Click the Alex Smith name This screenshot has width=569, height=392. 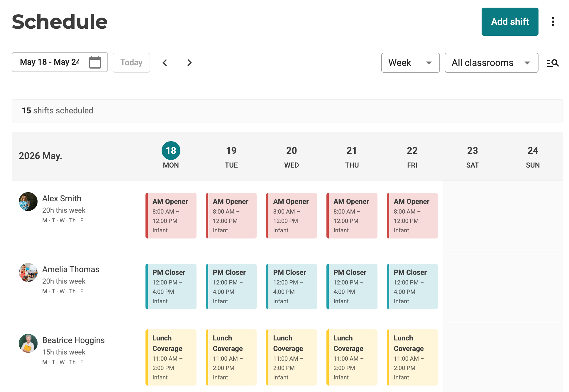[x=62, y=198]
